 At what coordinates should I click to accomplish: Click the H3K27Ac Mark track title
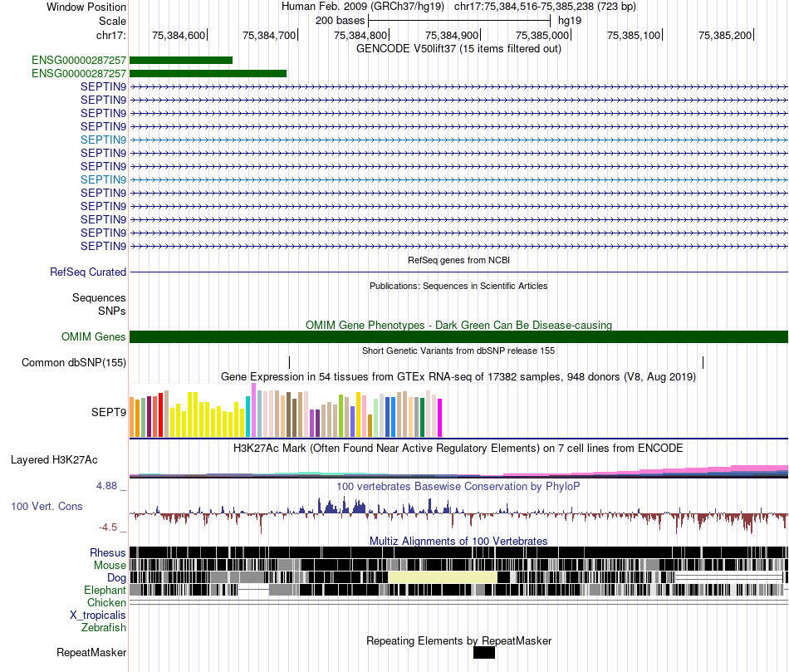(458, 448)
